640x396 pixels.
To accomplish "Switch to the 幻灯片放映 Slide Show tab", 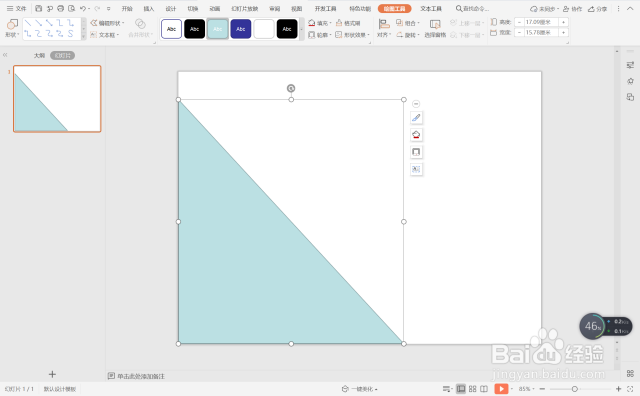I will pyautogui.click(x=244, y=9).
